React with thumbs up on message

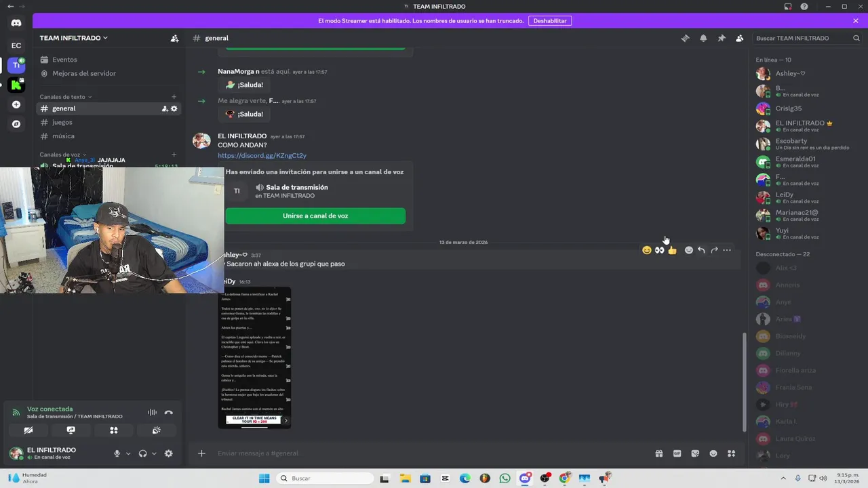click(672, 250)
